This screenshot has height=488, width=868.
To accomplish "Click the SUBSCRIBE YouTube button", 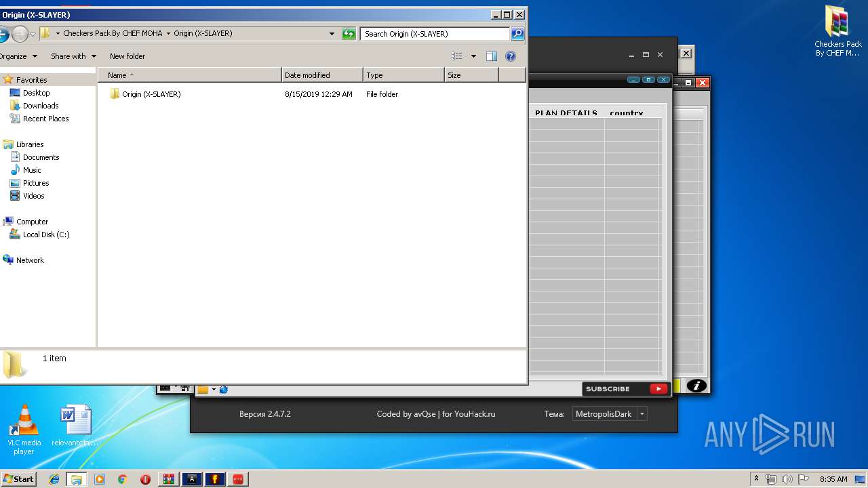I will click(626, 389).
